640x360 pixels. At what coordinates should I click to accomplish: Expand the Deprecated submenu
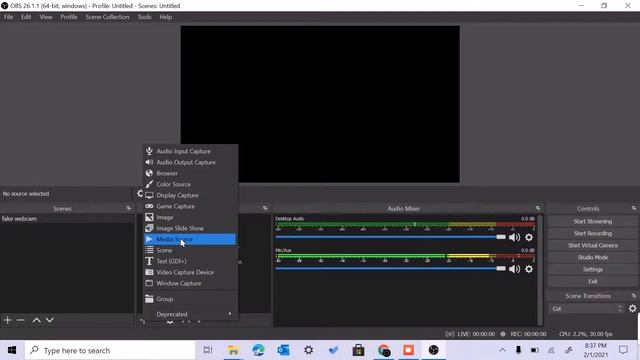pos(190,314)
